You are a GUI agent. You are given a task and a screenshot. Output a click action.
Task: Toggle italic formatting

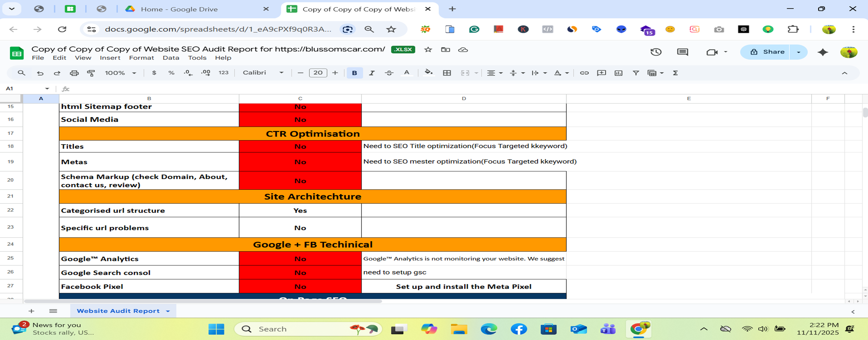(372, 73)
